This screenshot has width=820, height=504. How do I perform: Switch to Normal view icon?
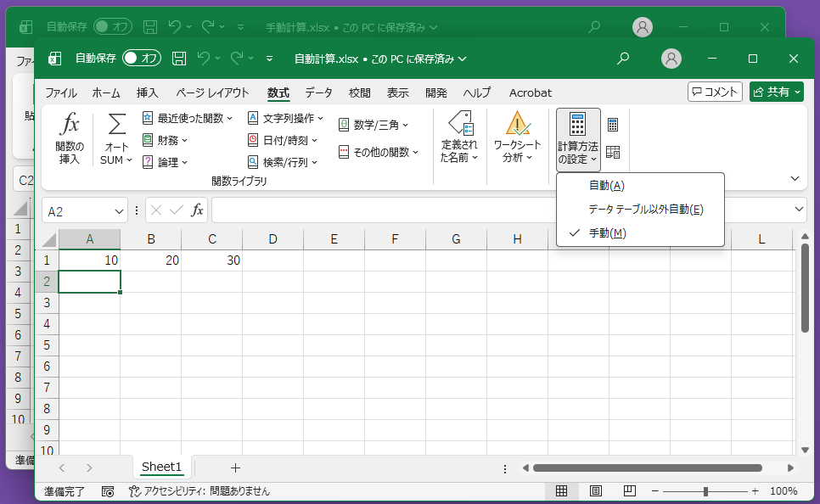[x=562, y=491]
